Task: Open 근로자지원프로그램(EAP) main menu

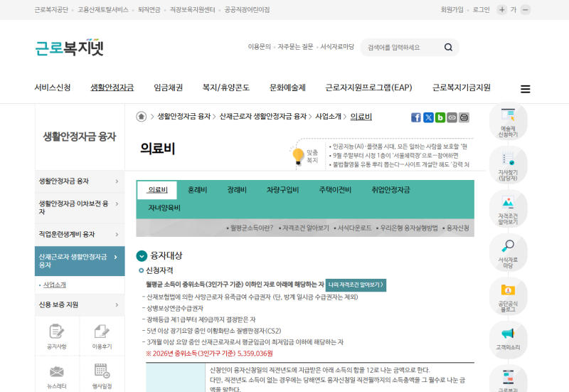Action: (368, 88)
